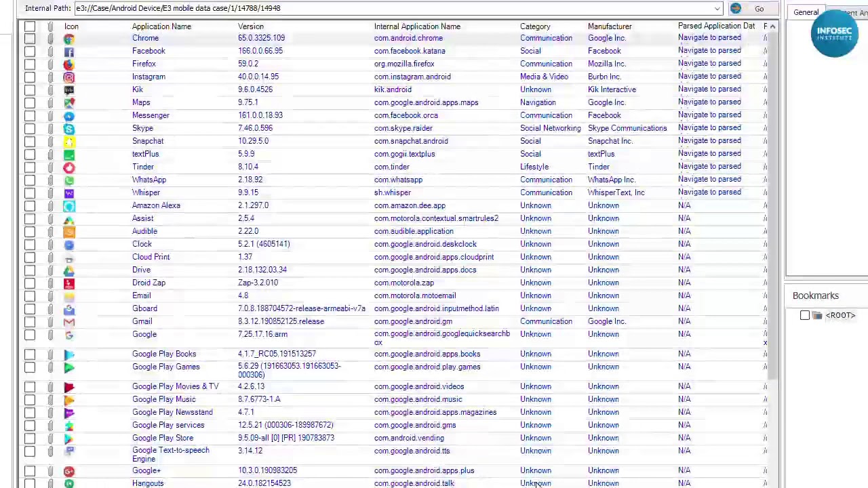Click the Droid Zap app icon
The image size is (868, 488).
pos(68,283)
